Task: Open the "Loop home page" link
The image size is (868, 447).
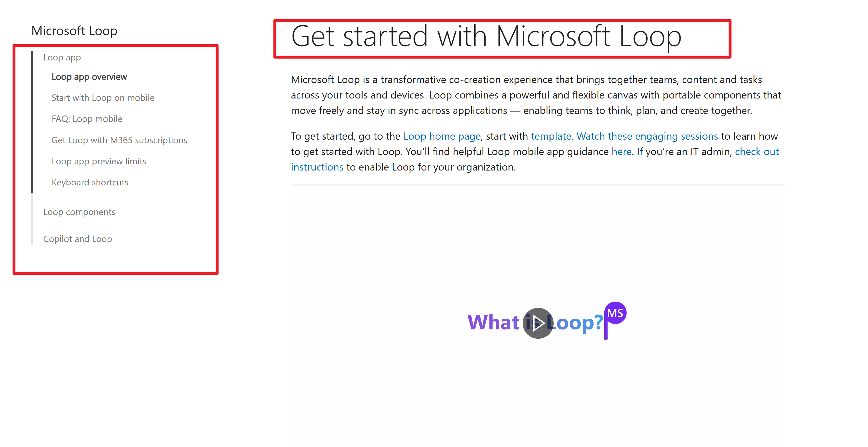Action: tap(442, 136)
